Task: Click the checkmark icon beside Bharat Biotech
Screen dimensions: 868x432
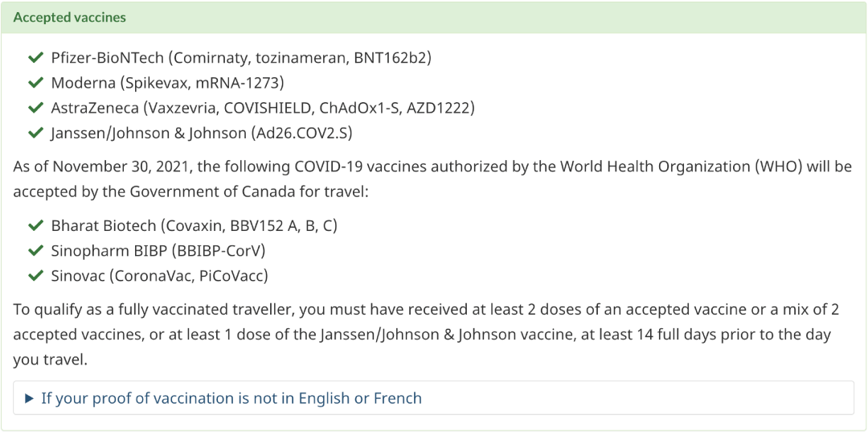Action: pyautogui.click(x=36, y=225)
